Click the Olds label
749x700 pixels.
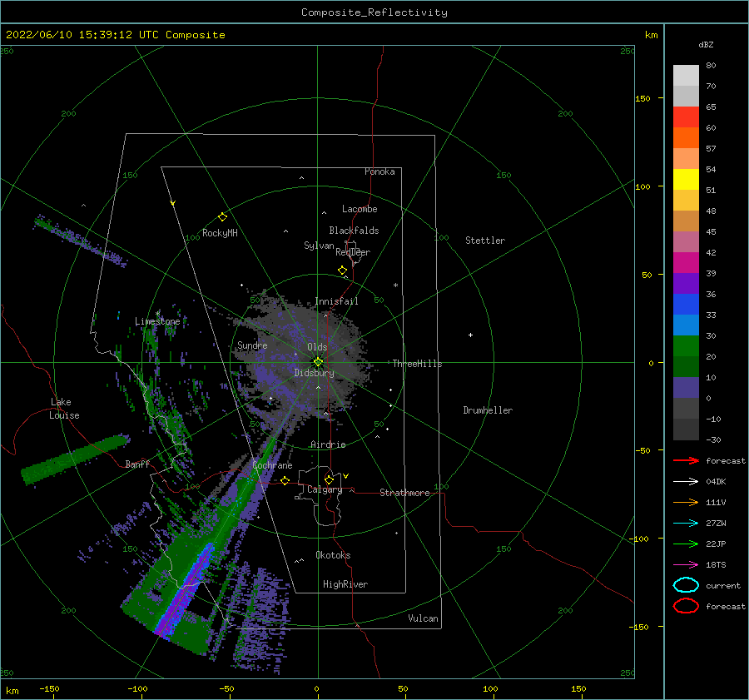click(x=317, y=347)
